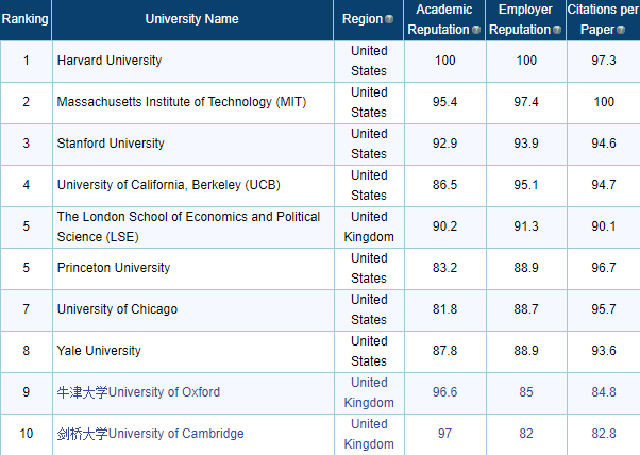Click the Yale University name
Screen dimensions: 640x455
98,351
